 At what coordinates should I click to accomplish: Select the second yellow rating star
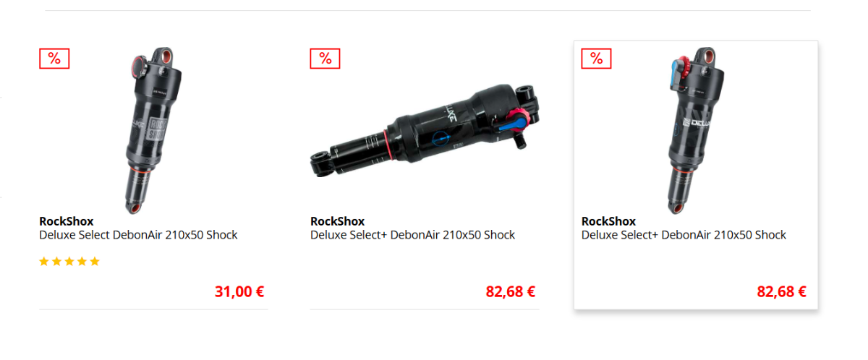coord(56,262)
